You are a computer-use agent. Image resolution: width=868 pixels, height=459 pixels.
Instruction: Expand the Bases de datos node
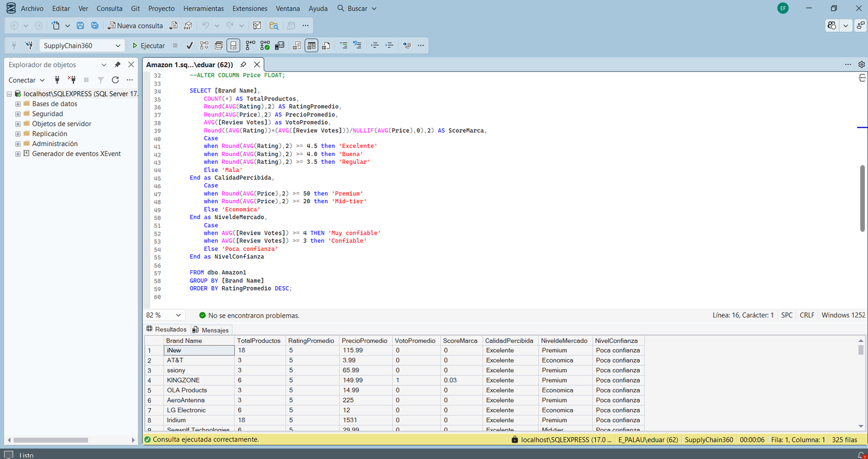(18, 104)
